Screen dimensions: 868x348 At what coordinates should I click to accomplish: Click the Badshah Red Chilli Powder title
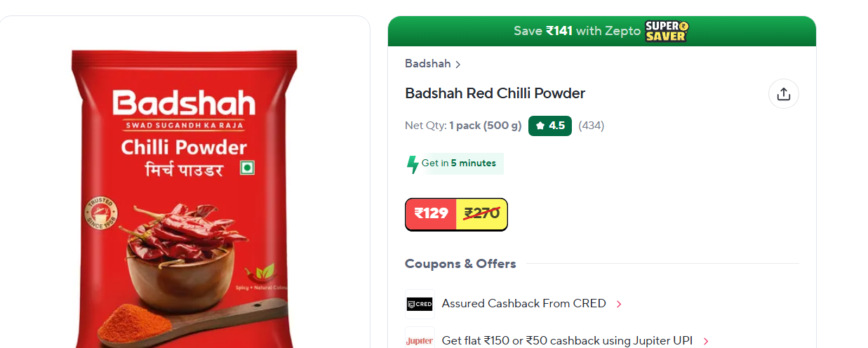[495, 93]
